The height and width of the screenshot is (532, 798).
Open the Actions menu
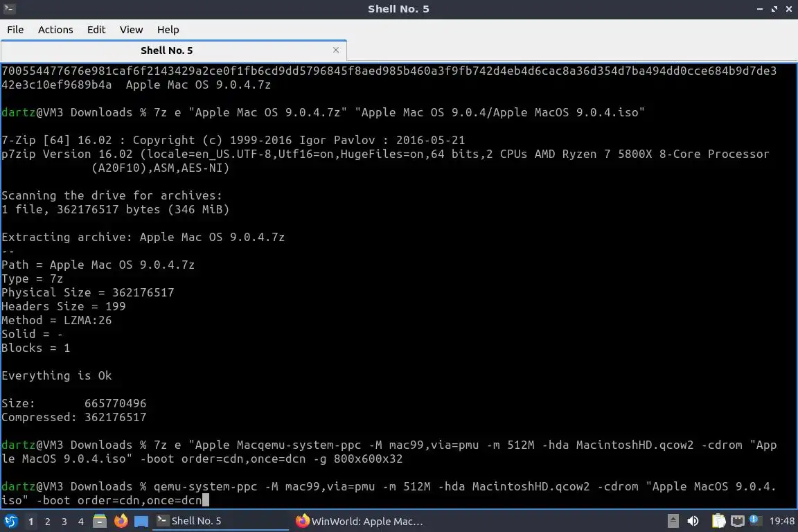55,30
